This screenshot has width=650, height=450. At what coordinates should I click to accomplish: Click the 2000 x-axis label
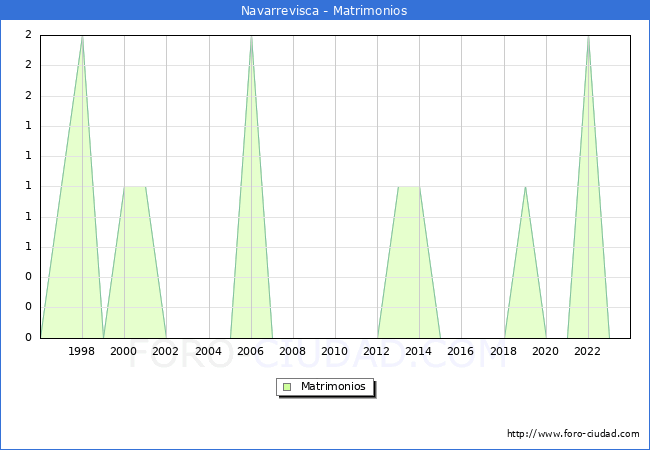[124, 351]
